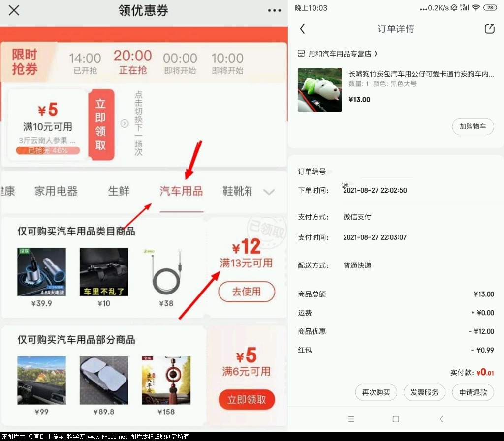This screenshot has height=441, width=504.
Task: Tap the 已抢完 46% progress bar
Action: (x=48, y=151)
